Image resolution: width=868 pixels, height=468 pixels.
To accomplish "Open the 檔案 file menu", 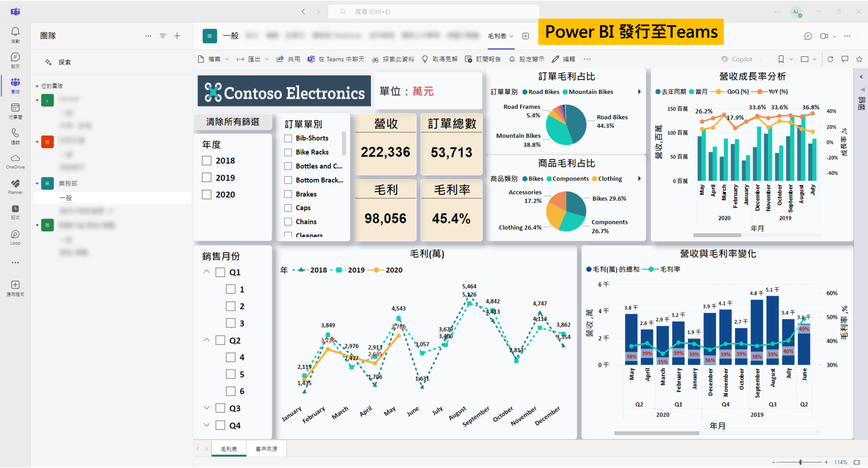I will [x=214, y=59].
